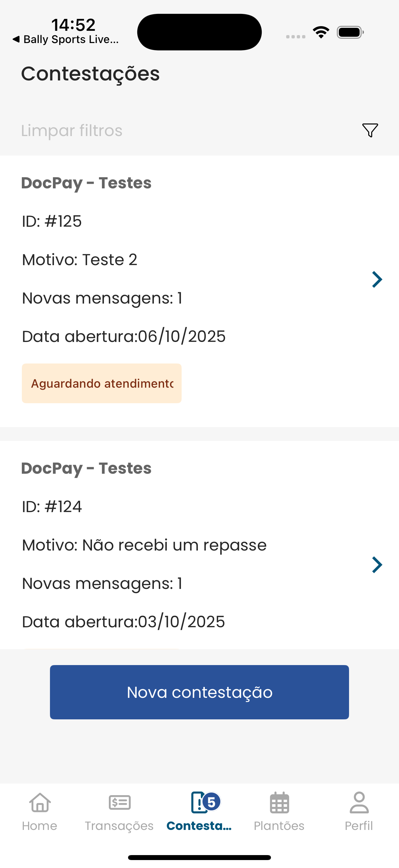Image resolution: width=399 pixels, height=868 pixels.
Task: Expand contestation #124 with chevron
Action: pyautogui.click(x=377, y=565)
